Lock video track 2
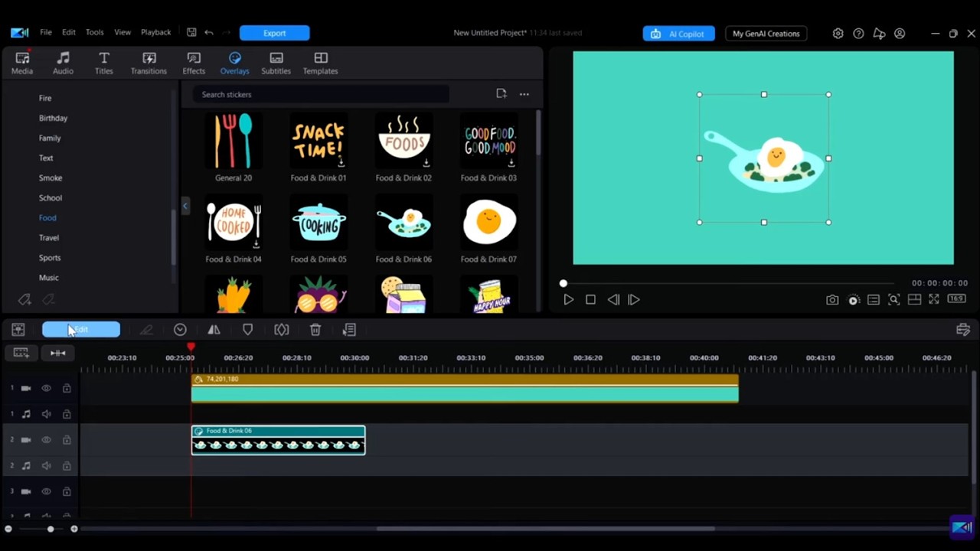 [x=67, y=440]
